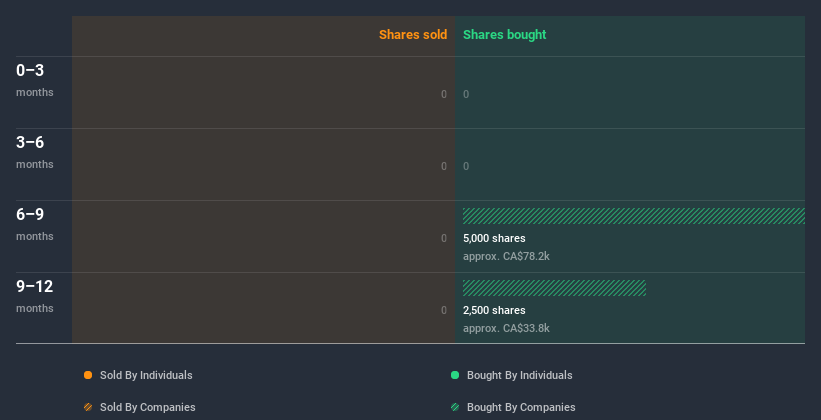Screen dimensions: 821x420
Task: Click the striped Sold By Companies legend icon
Action: 88,407
